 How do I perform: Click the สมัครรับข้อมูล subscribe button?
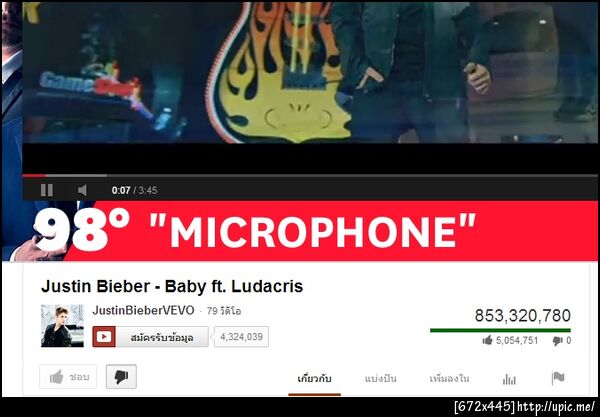point(162,337)
